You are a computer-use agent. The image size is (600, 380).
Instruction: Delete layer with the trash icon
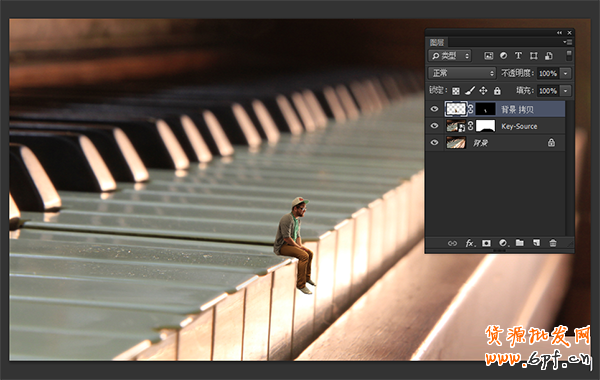(x=553, y=243)
